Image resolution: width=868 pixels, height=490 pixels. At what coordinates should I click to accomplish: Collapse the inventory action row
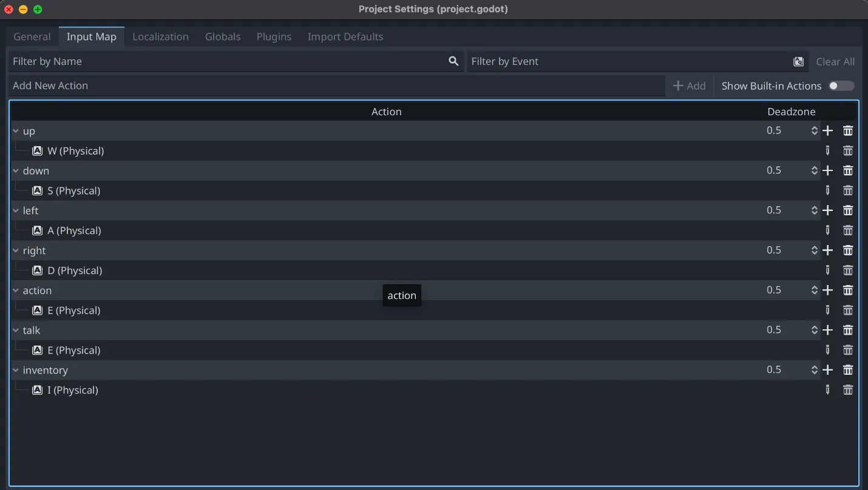(x=16, y=370)
